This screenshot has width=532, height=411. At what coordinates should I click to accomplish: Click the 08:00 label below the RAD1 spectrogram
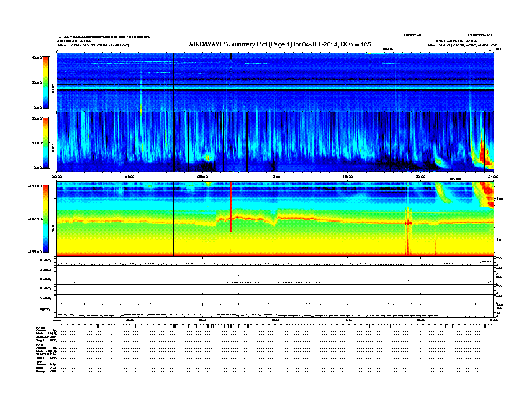(x=202, y=177)
